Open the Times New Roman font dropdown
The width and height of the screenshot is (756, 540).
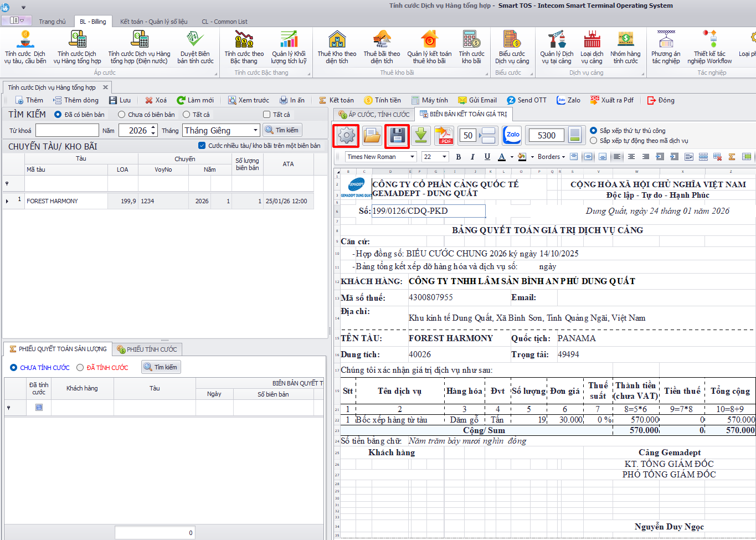point(412,157)
